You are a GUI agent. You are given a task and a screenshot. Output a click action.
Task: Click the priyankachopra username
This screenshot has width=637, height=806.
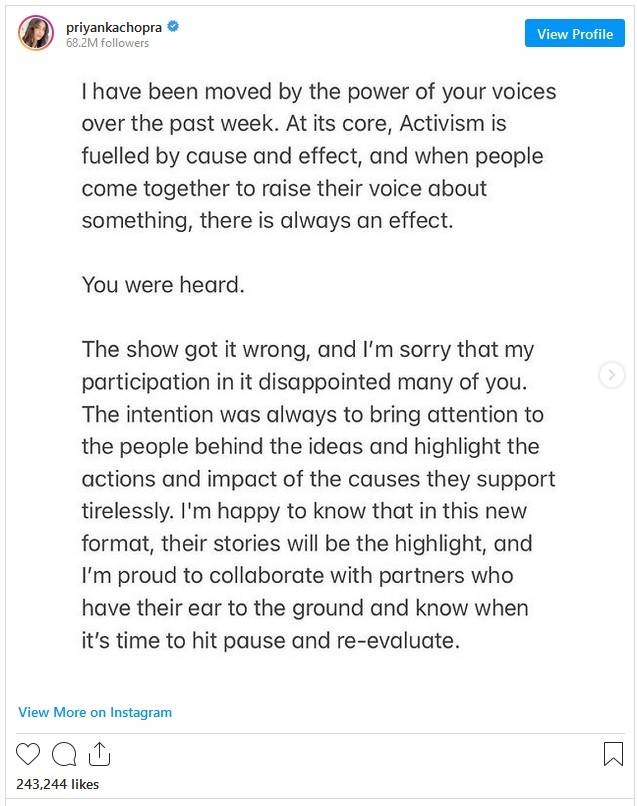[114, 27]
